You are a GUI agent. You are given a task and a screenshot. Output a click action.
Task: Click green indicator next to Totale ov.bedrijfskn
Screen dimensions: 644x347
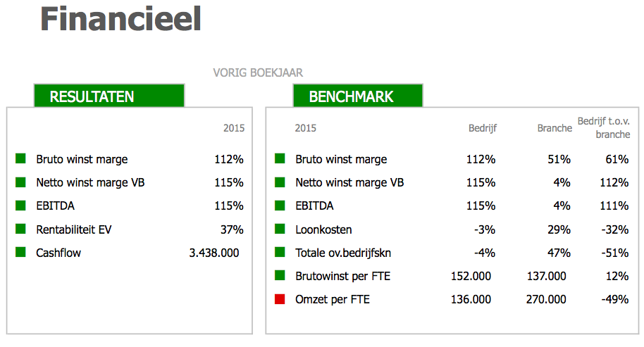(x=280, y=252)
